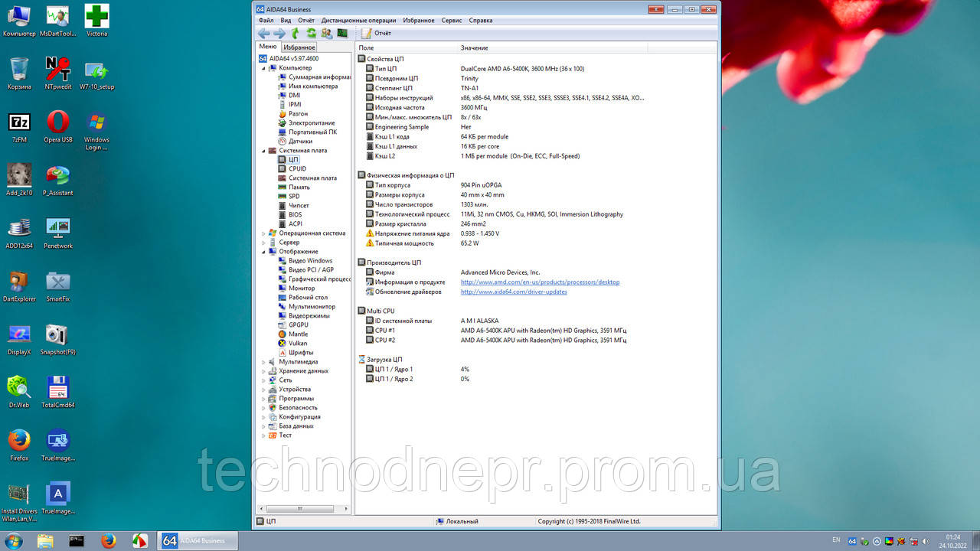The height and width of the screenshot is (551, 980).
Task: Open the Справка menu
Action: 481,21
